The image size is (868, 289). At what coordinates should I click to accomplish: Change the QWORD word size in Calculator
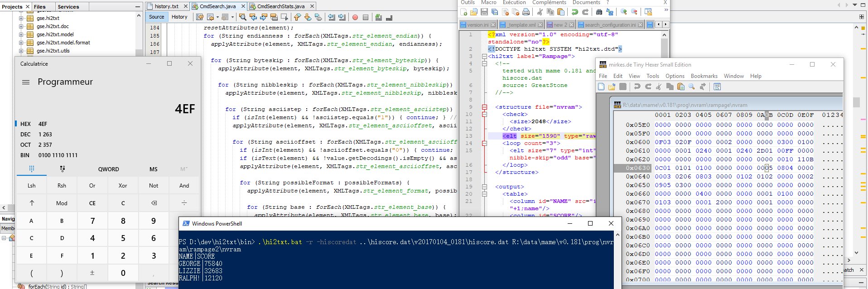(108, 169)
